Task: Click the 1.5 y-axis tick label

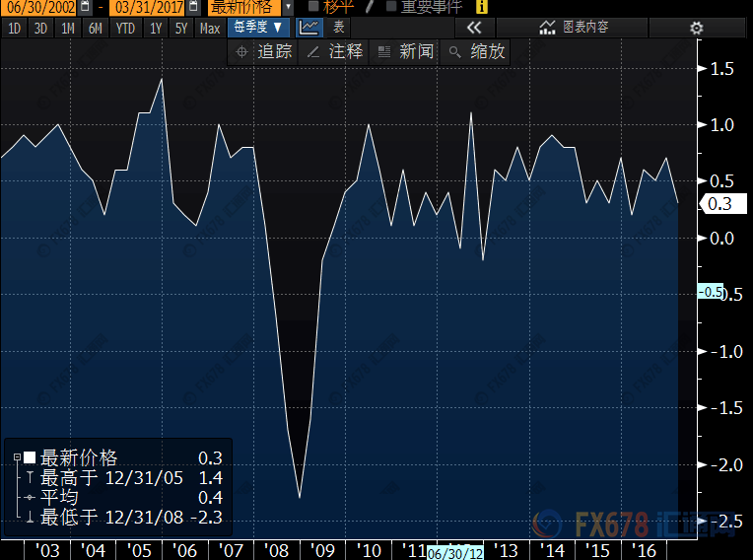Action: [x=721, y=69]
